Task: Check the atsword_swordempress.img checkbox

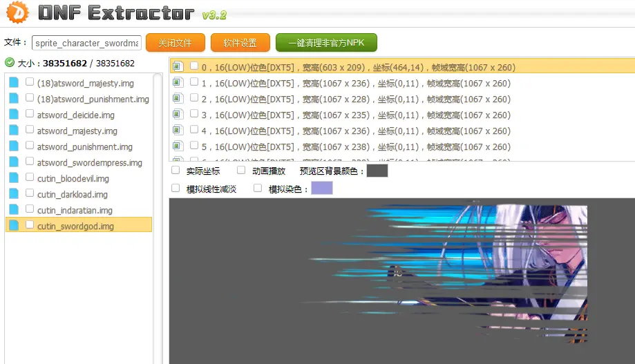Action: [x=30, y=161]
